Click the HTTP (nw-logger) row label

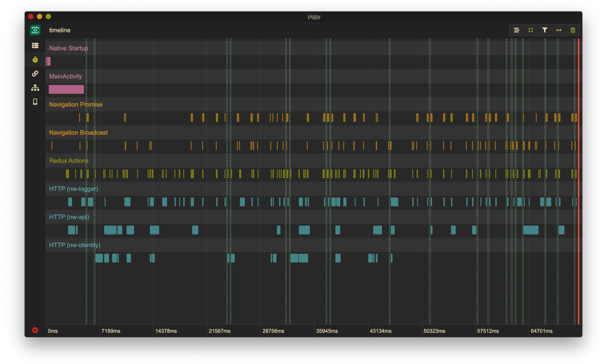[73, 189]
